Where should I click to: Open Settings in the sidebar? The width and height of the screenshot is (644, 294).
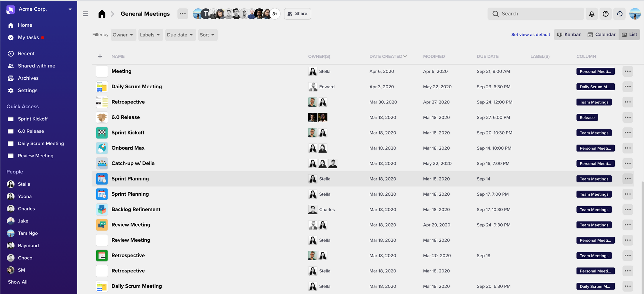(x=28, y=91)
